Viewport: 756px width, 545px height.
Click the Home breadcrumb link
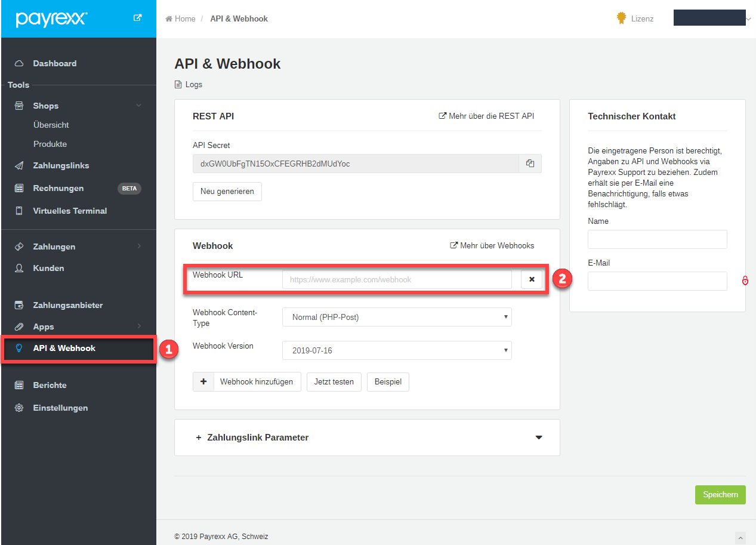(185, 19)
